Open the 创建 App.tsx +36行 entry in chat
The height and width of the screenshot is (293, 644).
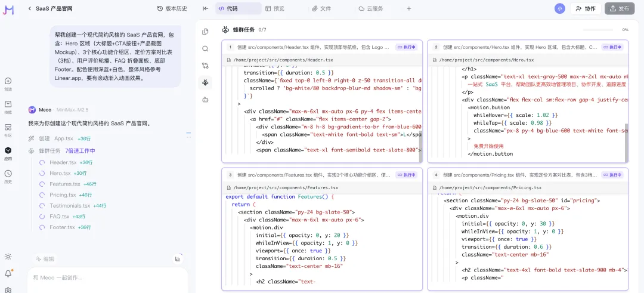pyautogui.click(x=60, y=138)
